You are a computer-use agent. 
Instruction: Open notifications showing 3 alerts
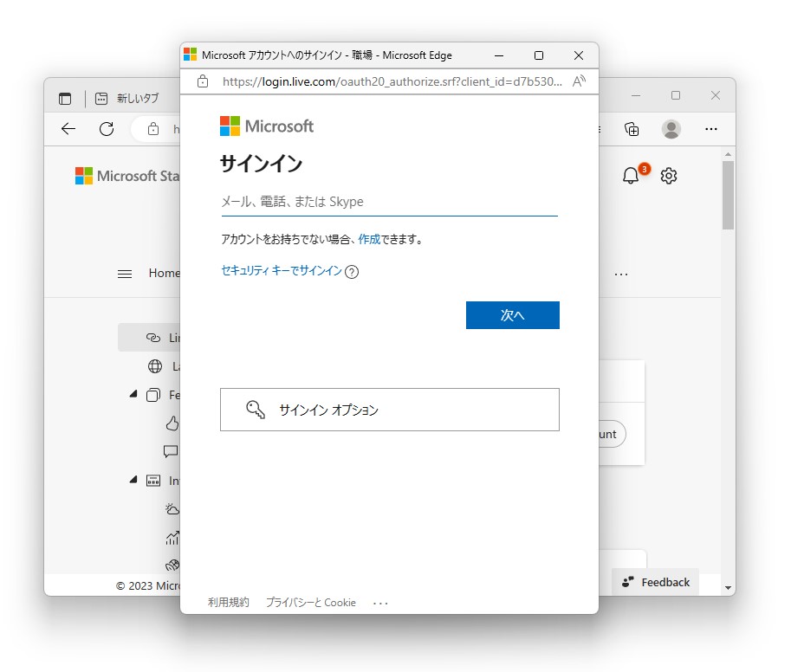click(632, 175)
